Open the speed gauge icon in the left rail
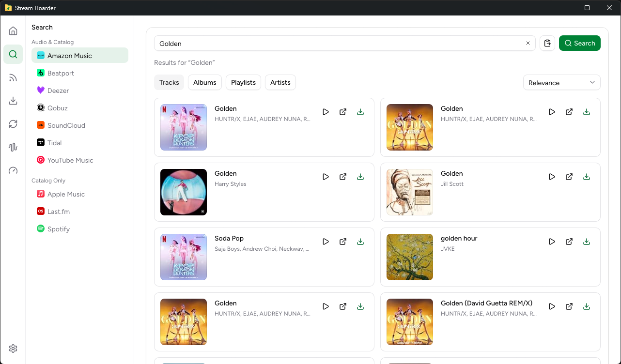621x364 pixels. [13, 170]
